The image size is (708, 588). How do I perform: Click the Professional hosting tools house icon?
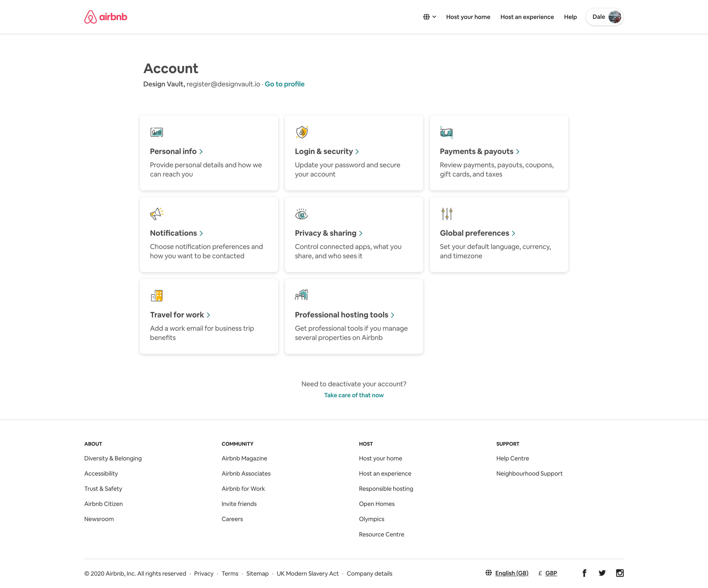pyautogui.click(x=301, y=295)
